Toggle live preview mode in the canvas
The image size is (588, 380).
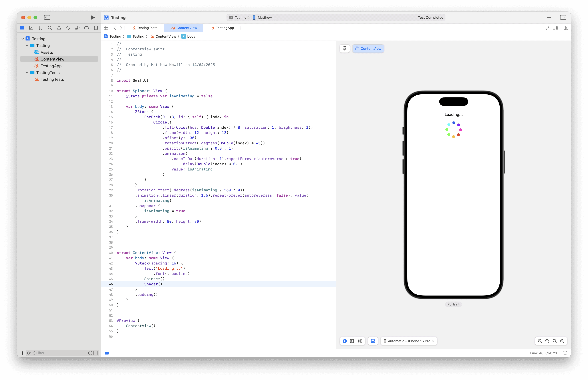(345, 341)
